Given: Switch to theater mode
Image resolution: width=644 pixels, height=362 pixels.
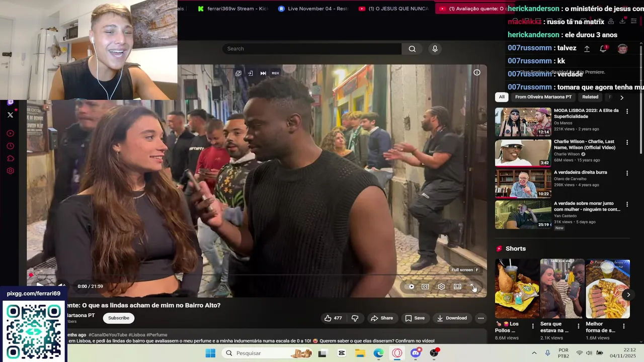Looking at the screenshot, I should pyautogui.click(x=457, y=287).
